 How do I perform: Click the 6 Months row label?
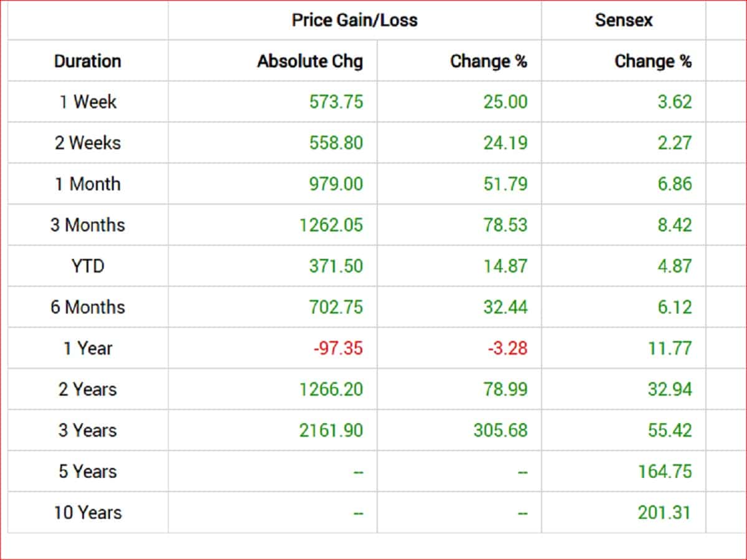[x=88, y=307]
